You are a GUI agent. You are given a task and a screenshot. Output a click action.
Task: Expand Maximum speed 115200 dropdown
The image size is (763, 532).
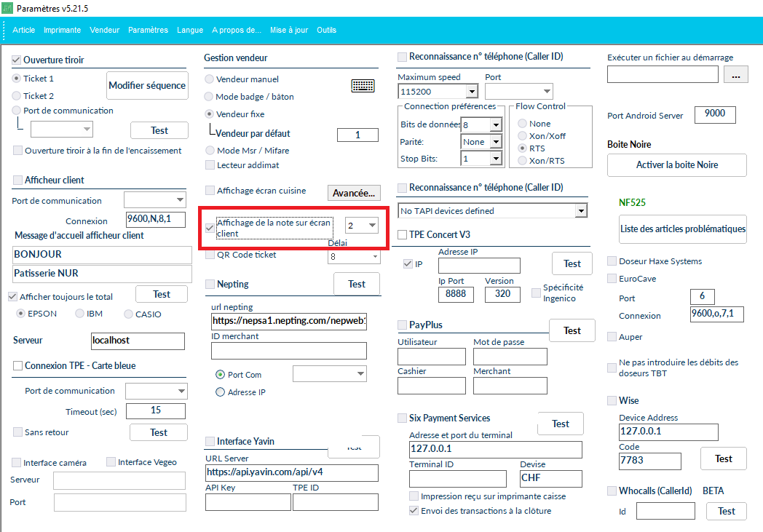[472, 92]
